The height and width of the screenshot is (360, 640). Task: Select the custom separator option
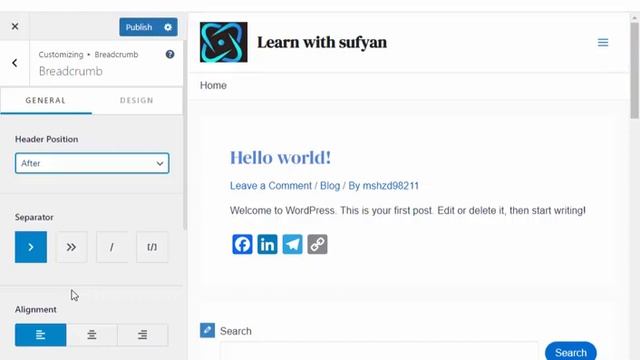click(x=152, y=247)
